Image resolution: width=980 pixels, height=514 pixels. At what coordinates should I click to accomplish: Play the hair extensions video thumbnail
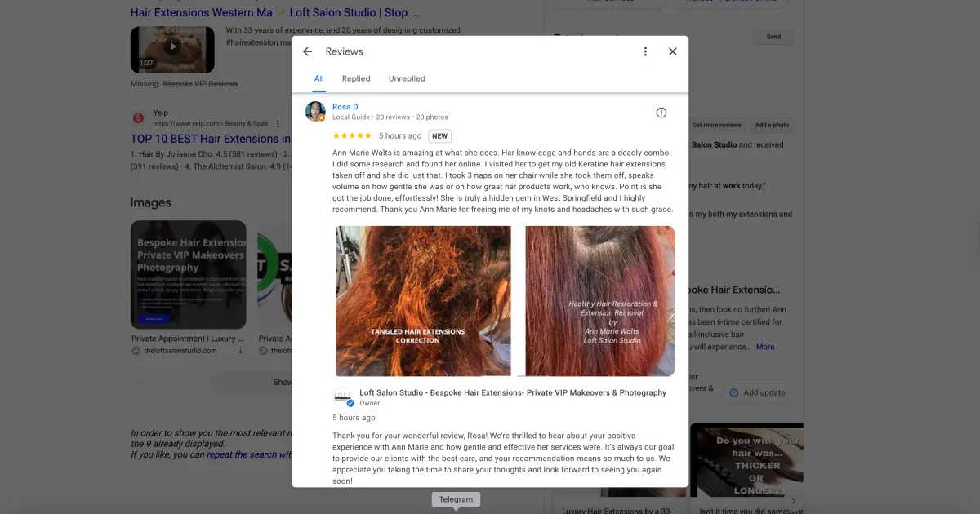(172, 50)
